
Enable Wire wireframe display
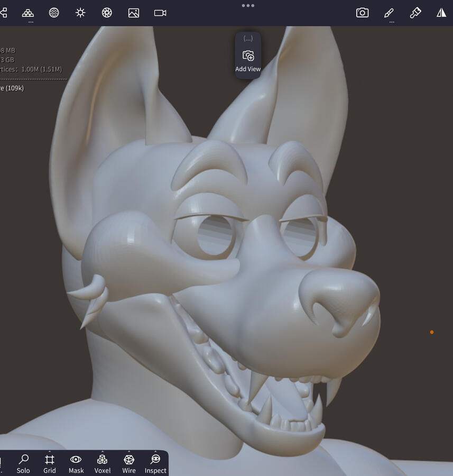click(129, 463)
